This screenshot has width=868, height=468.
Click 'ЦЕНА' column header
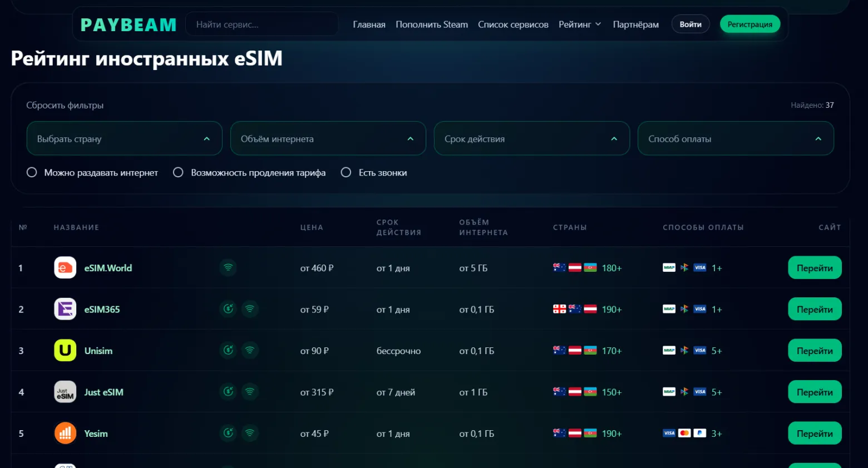(312, 227)
